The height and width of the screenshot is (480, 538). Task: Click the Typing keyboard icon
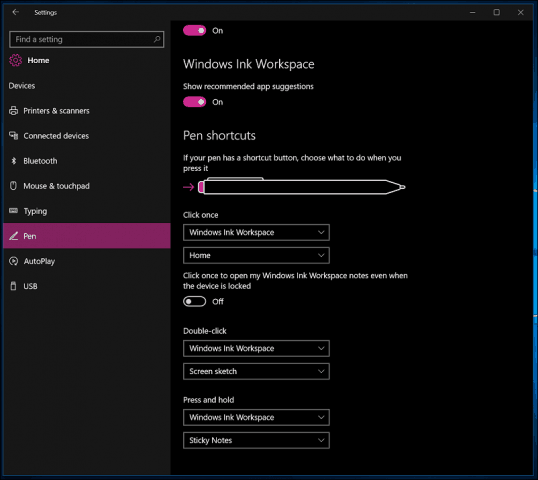[13, 211]
